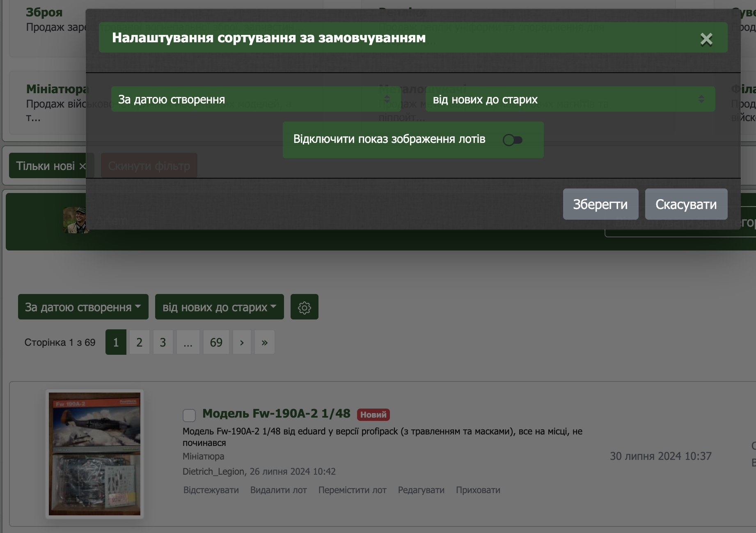Click the Мініатюра category label of the lot
This screenshot has width=756, height=533.
coord(203,456)
